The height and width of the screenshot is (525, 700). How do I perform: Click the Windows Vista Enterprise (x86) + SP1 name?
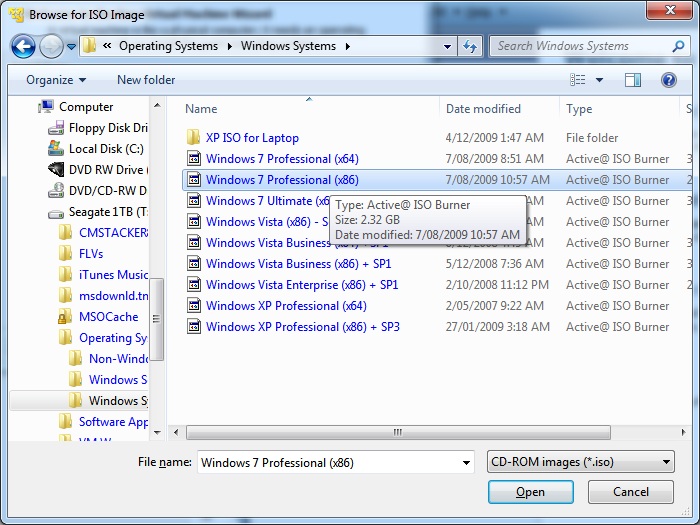[x=302, y=285]
